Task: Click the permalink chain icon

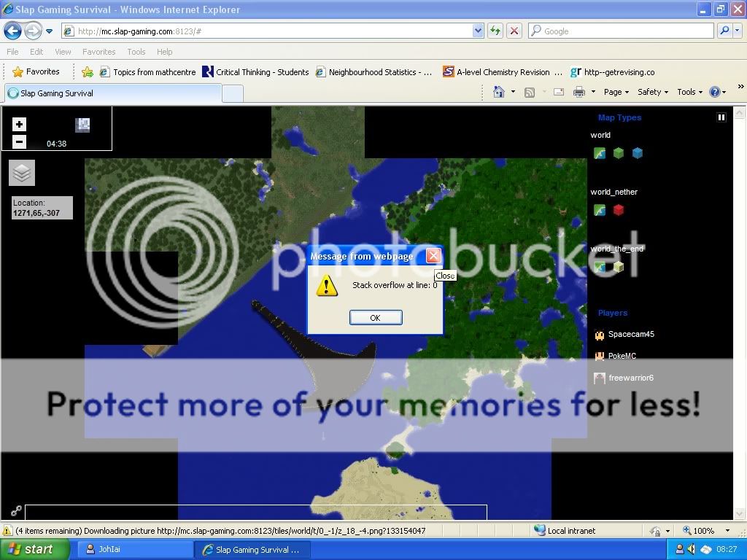Action: pos(15,511)
